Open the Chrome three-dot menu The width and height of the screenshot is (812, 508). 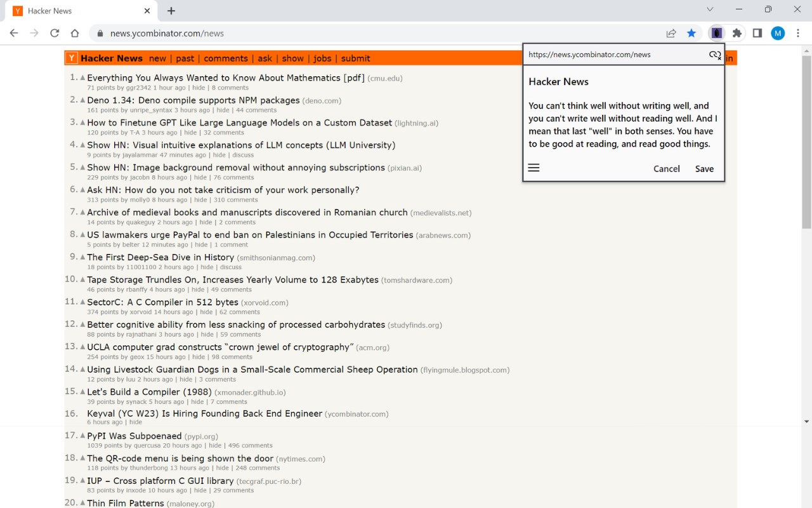(797, 33)
